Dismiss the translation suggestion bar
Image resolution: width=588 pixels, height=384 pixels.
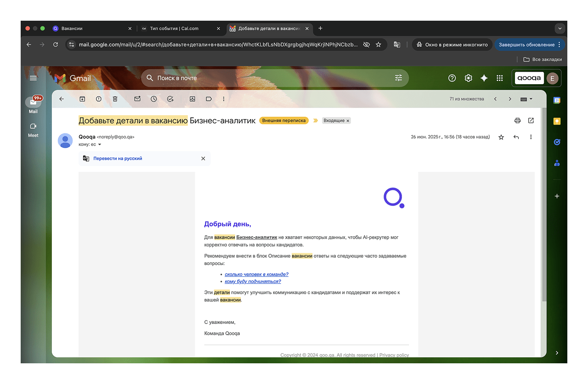click(x=203, y=158)
